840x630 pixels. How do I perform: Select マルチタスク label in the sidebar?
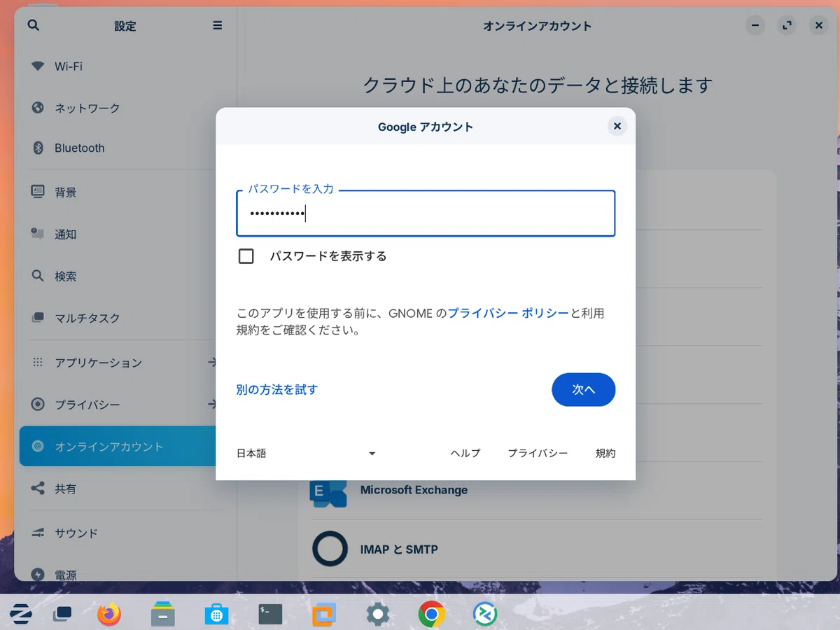coord(87,318)
